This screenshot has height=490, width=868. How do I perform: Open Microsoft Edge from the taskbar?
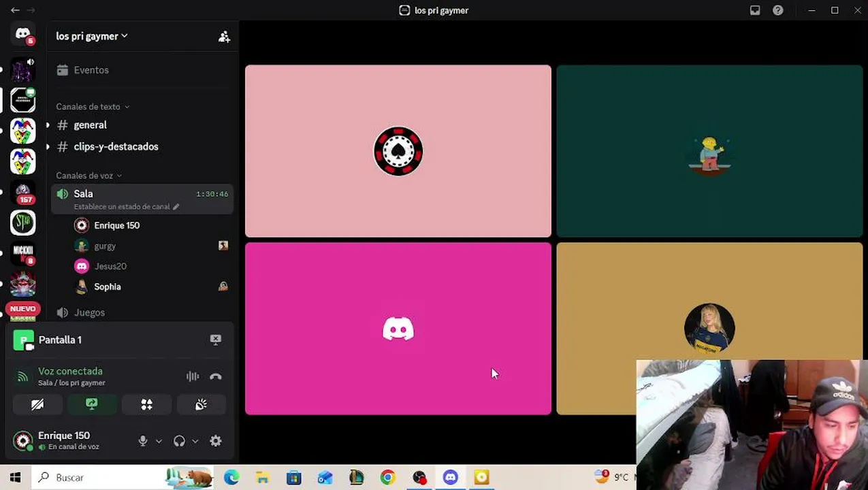(231, 478)
